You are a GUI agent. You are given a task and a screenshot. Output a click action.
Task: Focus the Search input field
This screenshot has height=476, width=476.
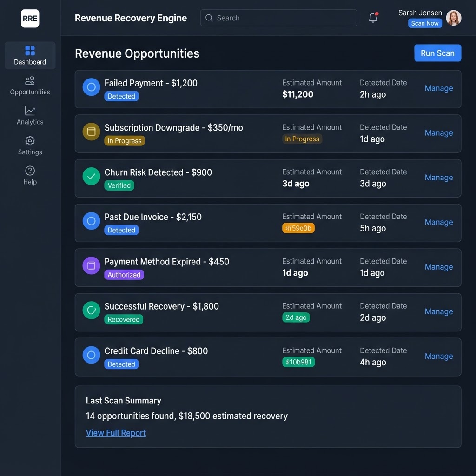278,18
